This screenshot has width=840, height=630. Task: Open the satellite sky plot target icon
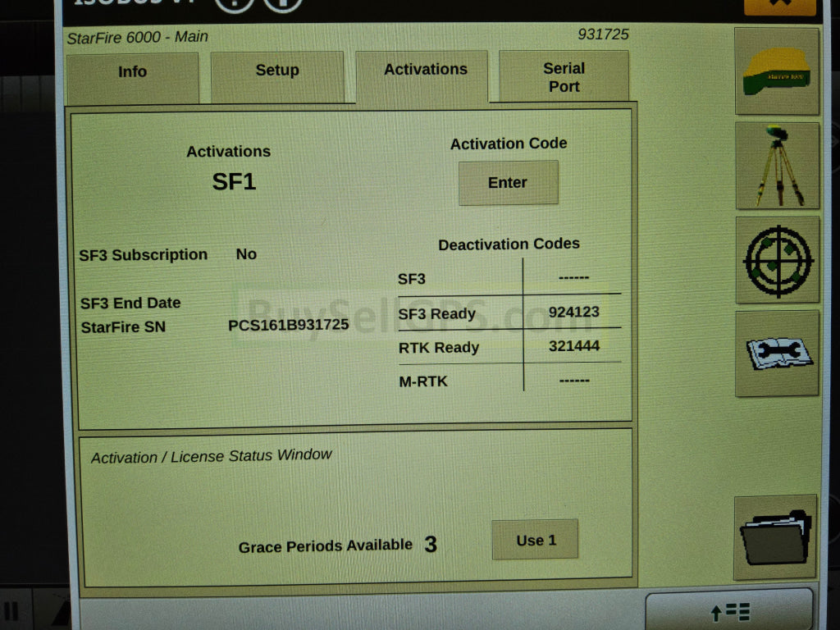click(778, 260)
